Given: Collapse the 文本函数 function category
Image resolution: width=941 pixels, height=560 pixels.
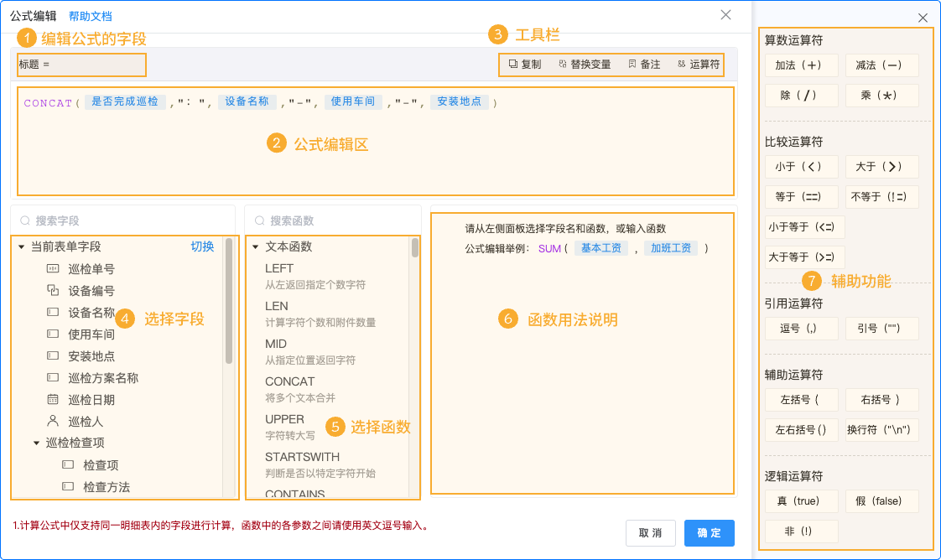Looking at the screenshot, I should click(x=257, y=248).
